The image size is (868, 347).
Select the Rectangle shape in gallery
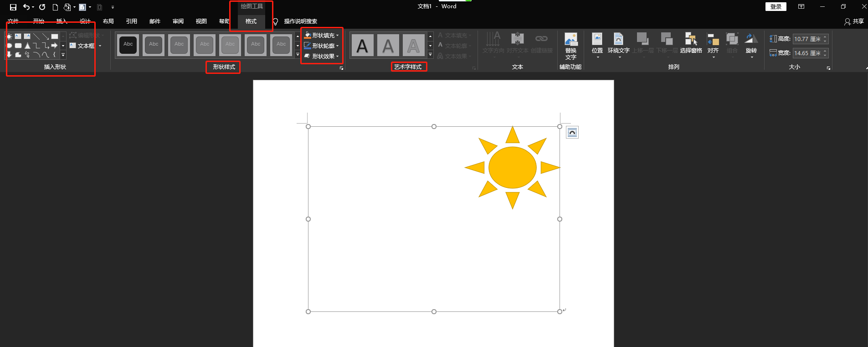[x=55, y=36]
